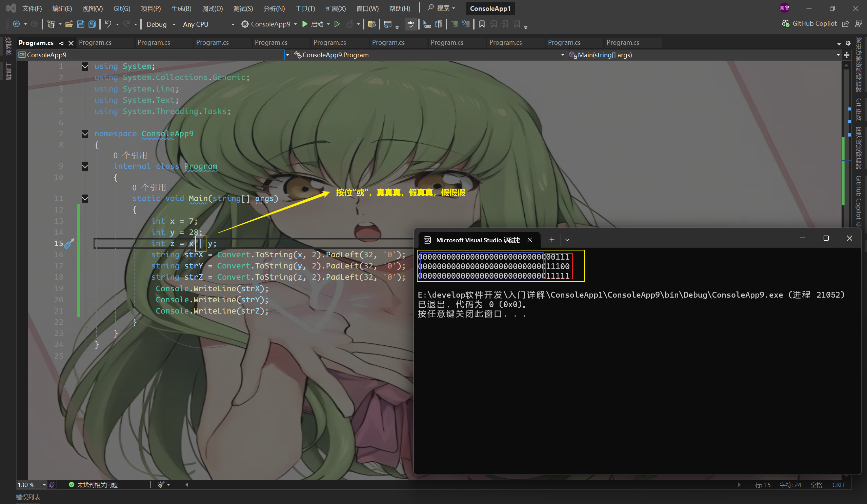This screenshot has height=504, width=867.
Task: Click the hot reload flame icon
Action: (x=349, y=24)
